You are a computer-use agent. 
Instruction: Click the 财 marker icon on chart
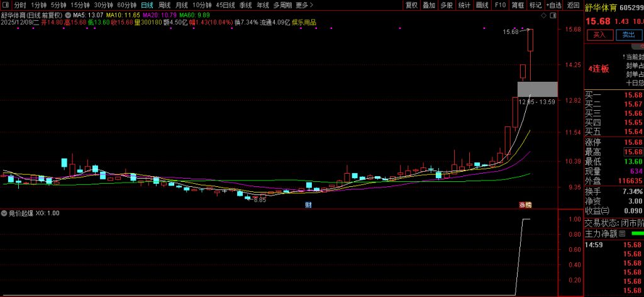point(309,205)
